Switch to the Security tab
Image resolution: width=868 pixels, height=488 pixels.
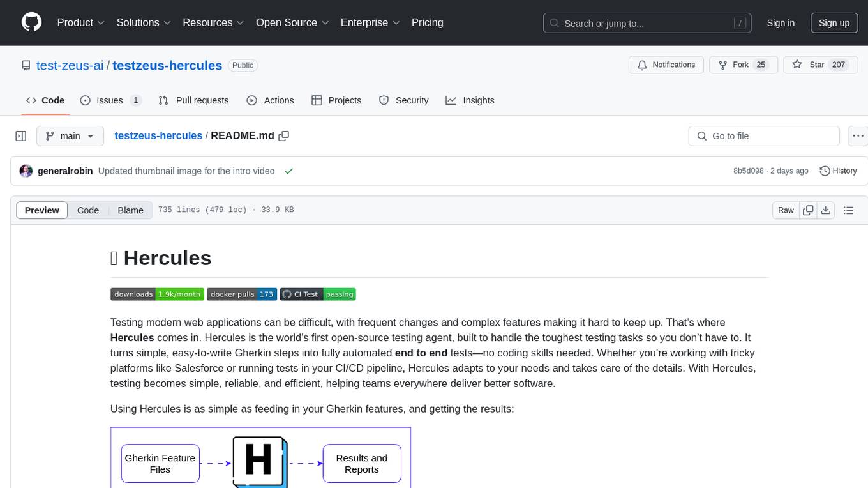(403, 100)
